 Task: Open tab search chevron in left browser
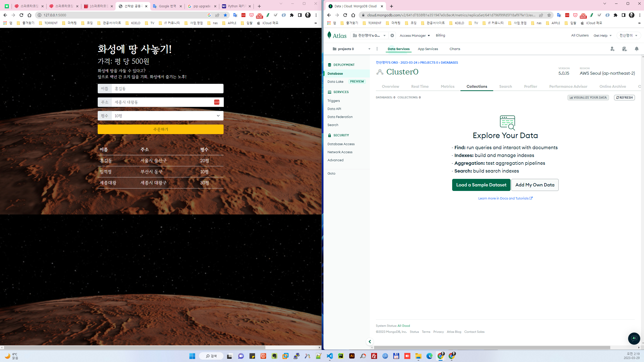pos(281,4)
